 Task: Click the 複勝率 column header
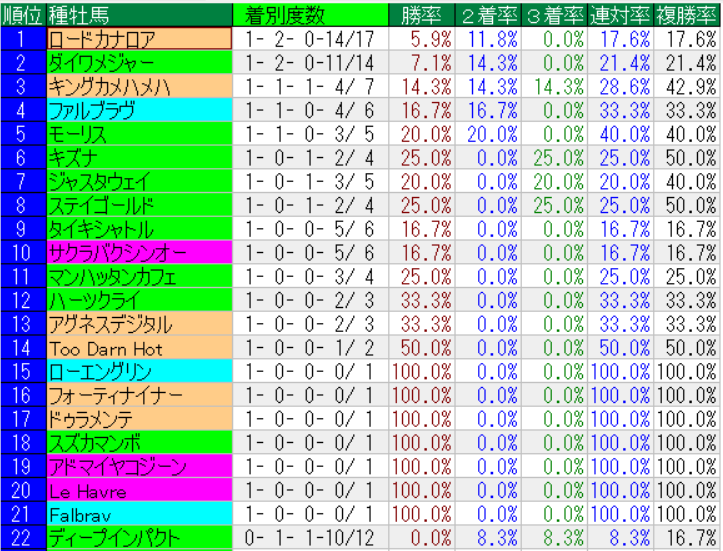(688, 14)
